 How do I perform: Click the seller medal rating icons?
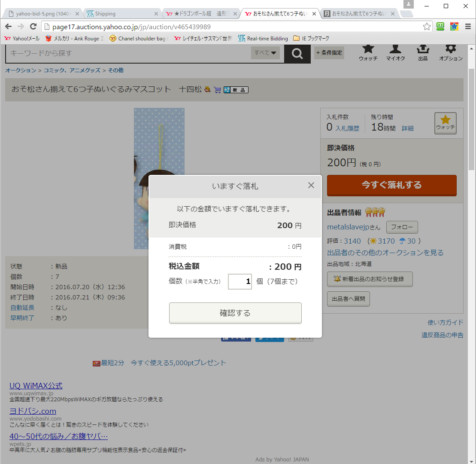pos(375,212)
